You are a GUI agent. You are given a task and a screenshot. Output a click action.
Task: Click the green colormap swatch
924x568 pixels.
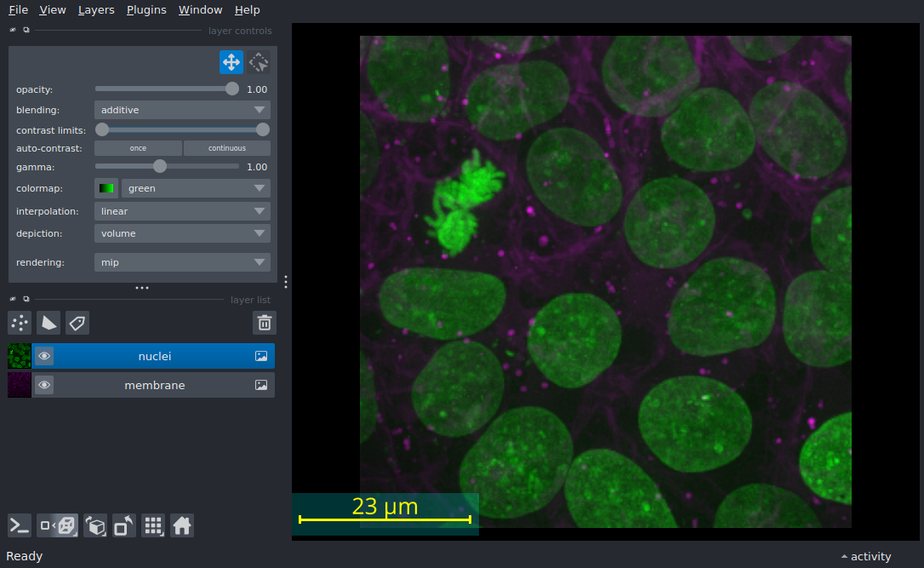[106, 188]
